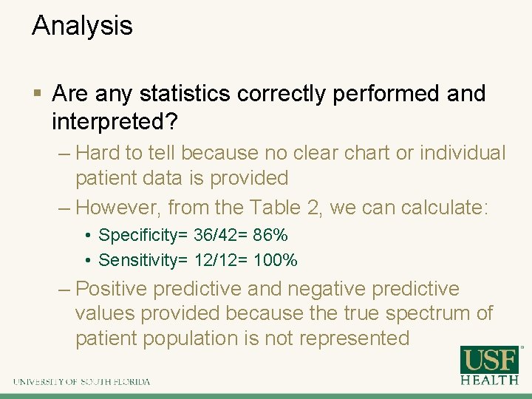Viewport: 532px width, 399px height.
Task: Click the square bullet before "Are any statistics"
Action: point(38,95)
